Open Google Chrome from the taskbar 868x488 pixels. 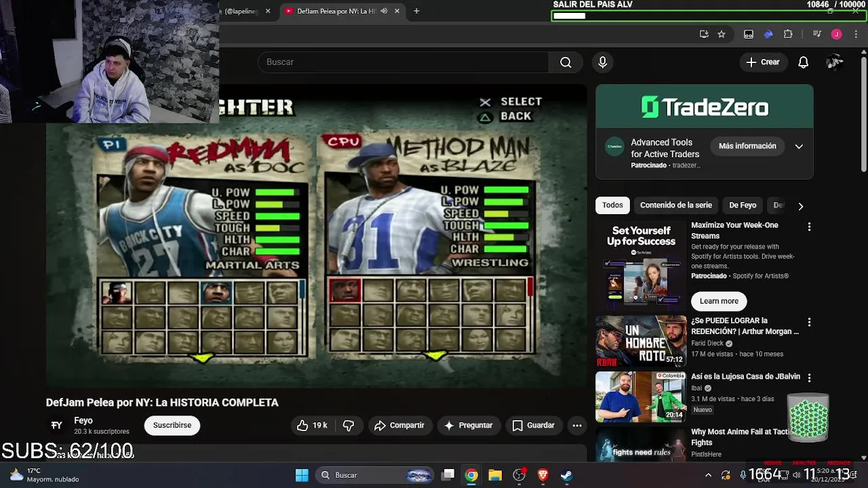[x=471, y=475]
